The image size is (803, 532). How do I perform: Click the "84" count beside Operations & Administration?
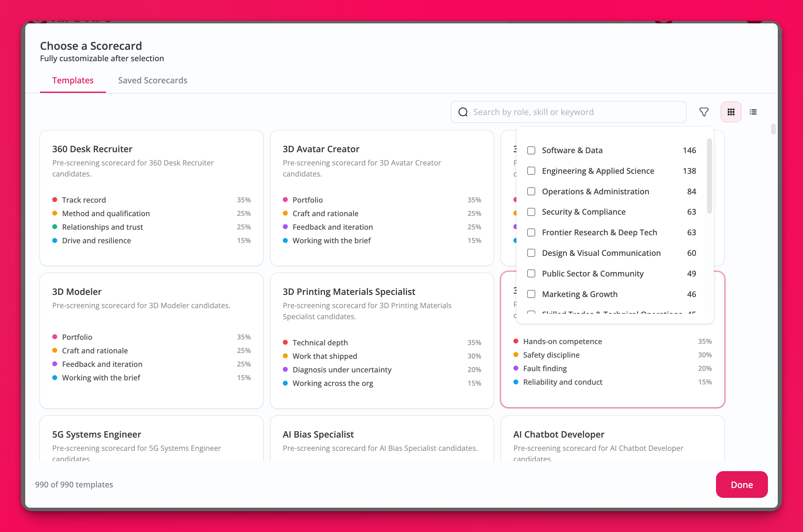(691, 191)
